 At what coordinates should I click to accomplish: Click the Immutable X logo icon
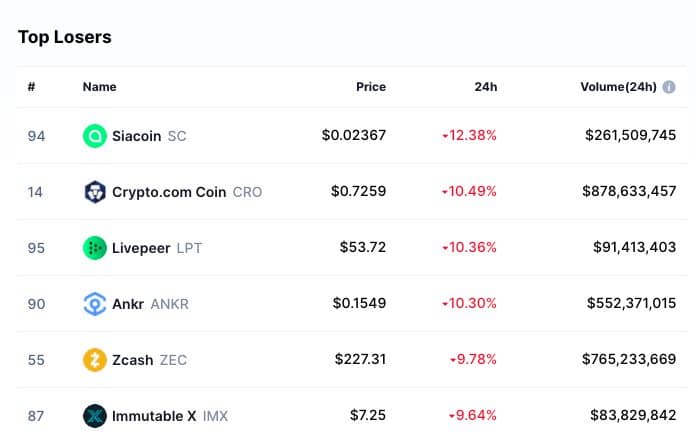click(x=95, y=416)
